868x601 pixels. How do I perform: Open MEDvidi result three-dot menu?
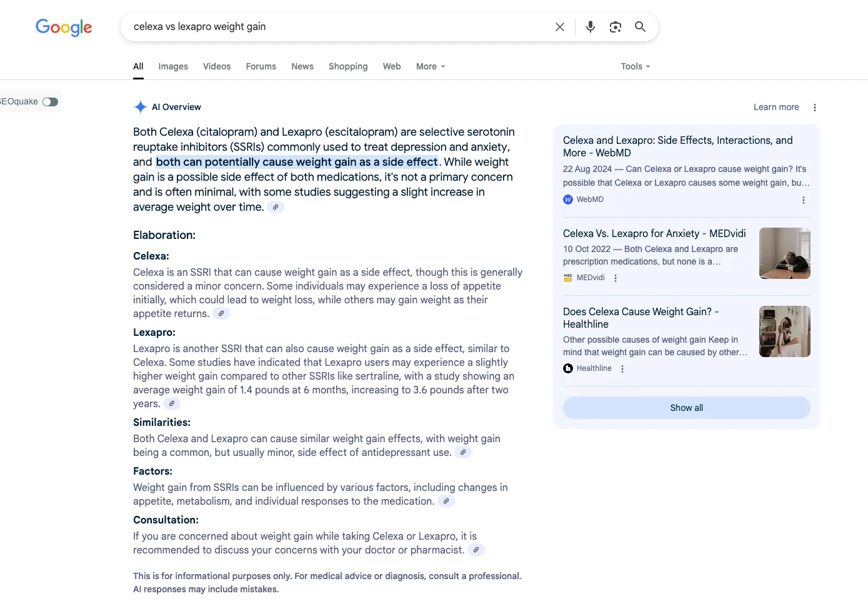(615, 278)
